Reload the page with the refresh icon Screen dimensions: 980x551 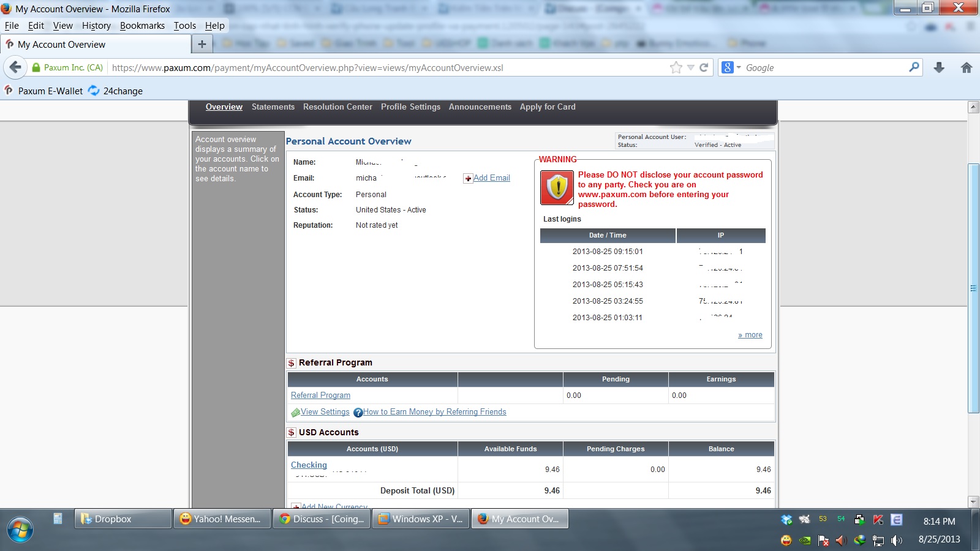pyautogui.click(x=704, y=67)
